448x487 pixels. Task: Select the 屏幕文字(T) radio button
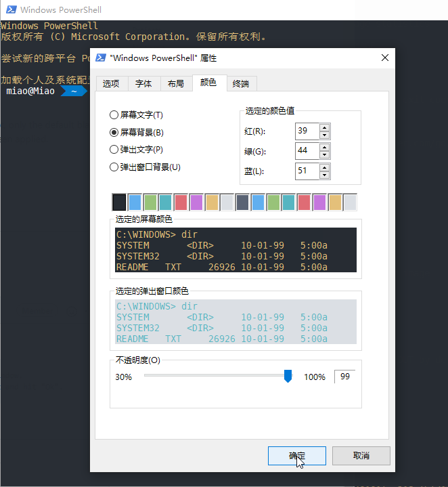[x=136, y=115]
